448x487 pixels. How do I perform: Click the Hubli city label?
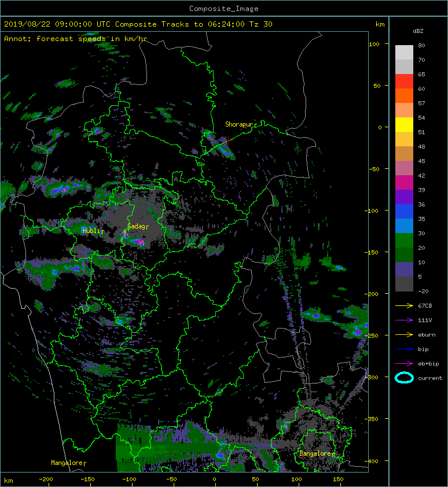tap(91, 230)
